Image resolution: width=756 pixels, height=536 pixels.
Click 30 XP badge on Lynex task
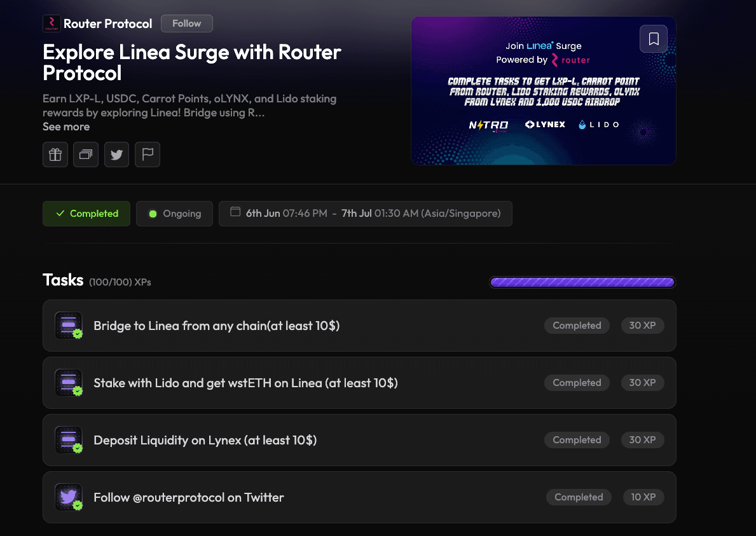642,440
